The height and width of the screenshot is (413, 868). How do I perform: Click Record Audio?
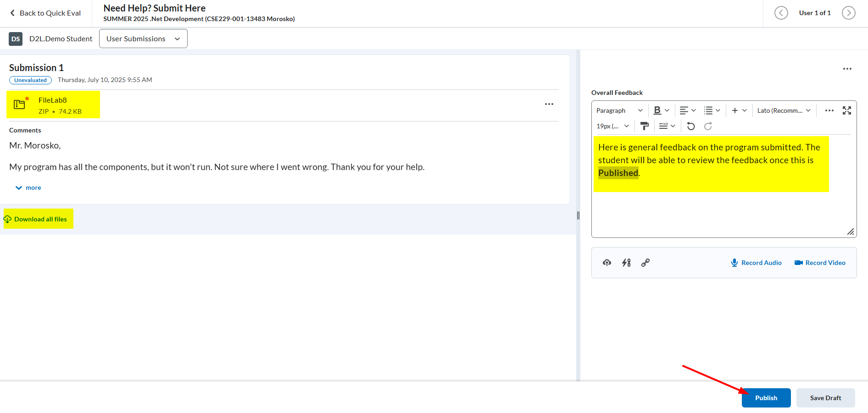point(756,263)
